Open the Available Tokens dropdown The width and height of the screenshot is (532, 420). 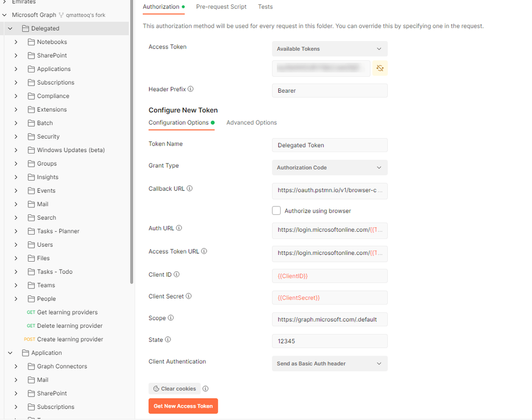[x=330, y=49]
